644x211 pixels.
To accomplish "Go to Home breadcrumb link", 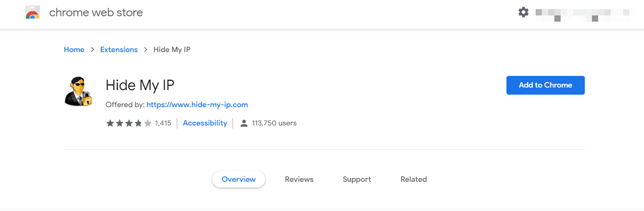I will (74, 50).
